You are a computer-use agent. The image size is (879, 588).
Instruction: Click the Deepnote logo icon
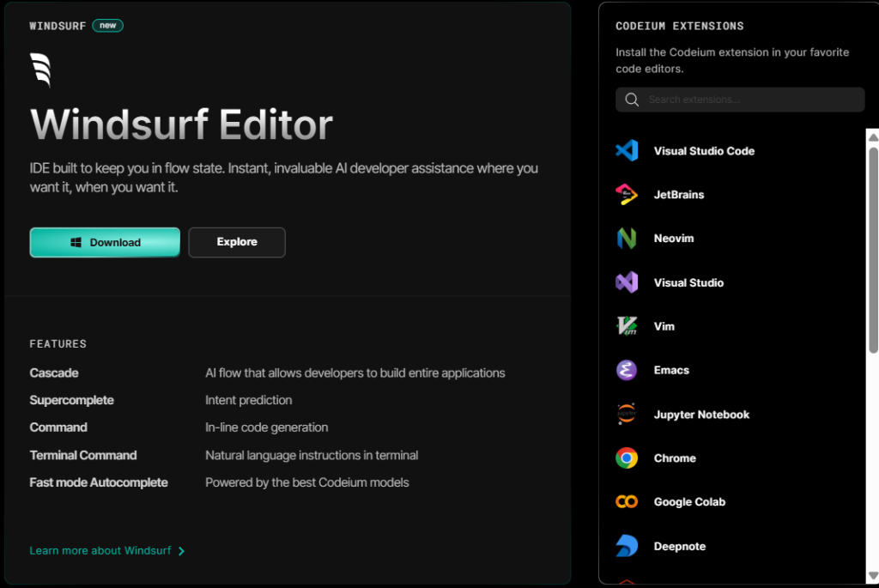(627, 546)
